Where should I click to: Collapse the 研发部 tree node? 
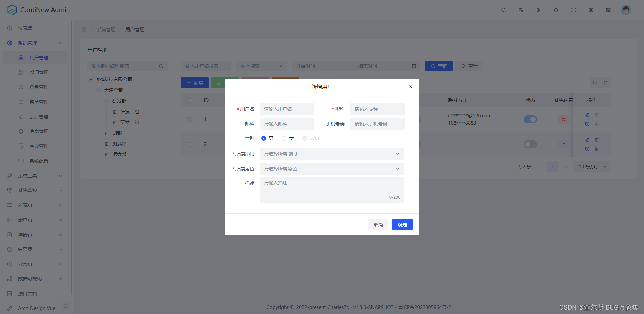coord(107,101)
